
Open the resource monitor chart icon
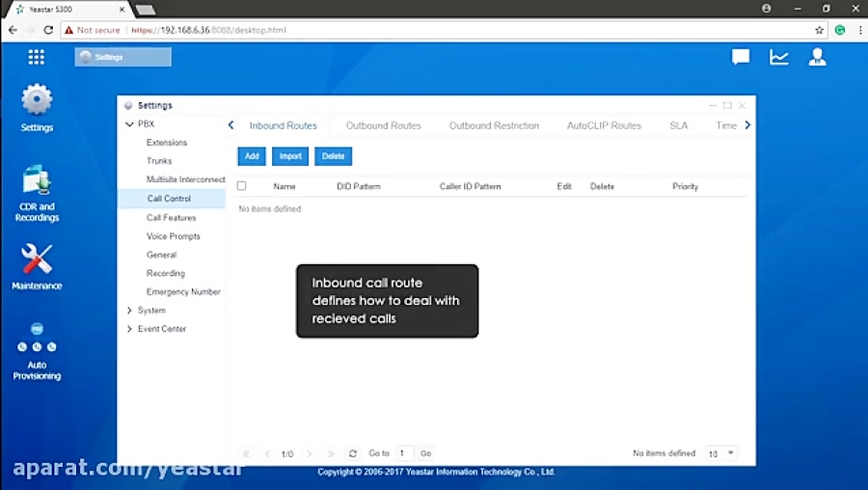779,57
